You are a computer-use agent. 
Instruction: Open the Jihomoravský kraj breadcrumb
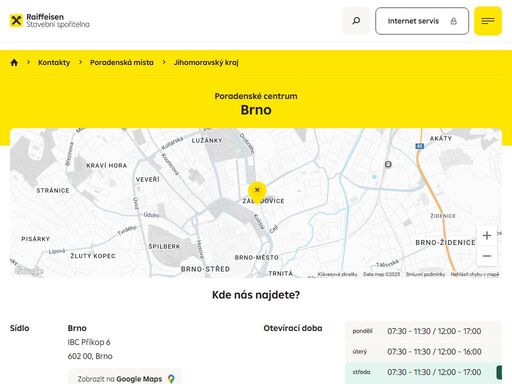pos(206,62)
